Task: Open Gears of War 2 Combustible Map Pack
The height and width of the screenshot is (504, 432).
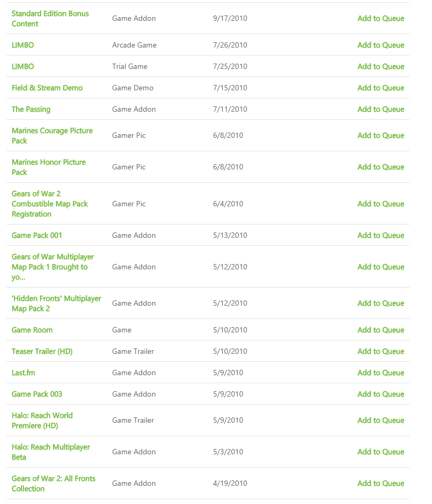Action: pyautogui.click(x=50, y=204)
